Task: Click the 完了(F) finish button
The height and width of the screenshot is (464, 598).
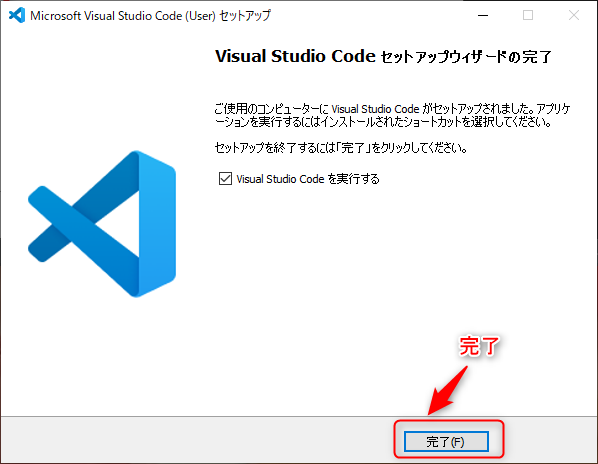Action: [x=446, y=442]
